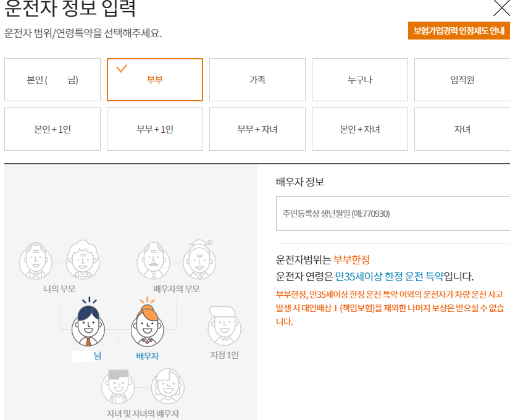Click the gray-haired child avatar at the bottom

(118, 387)
